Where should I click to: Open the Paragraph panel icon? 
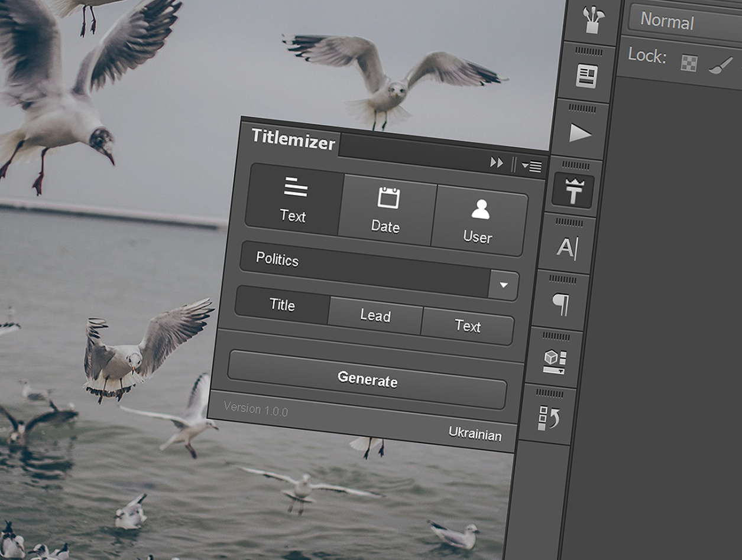[x=560, y=305]
